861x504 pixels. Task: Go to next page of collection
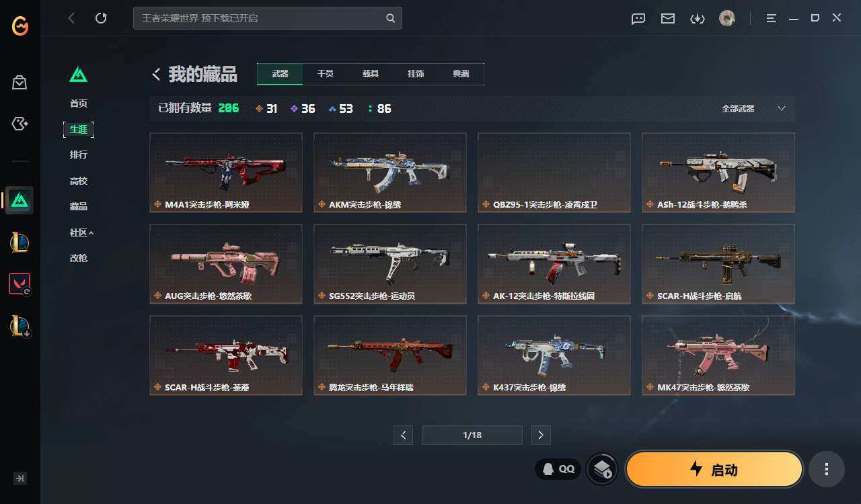[541, 435]
